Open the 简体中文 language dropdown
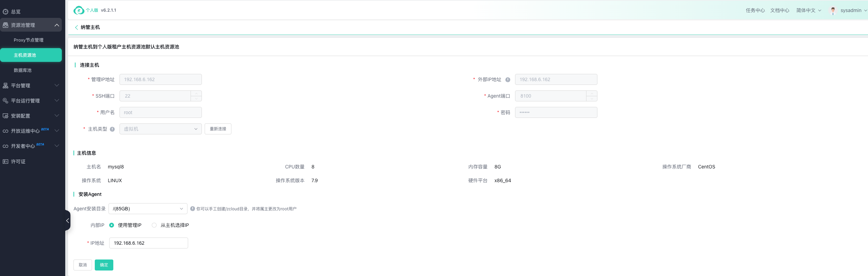This screenshot has width=868, height=276. pyautogui.click(x=809, y=10)
